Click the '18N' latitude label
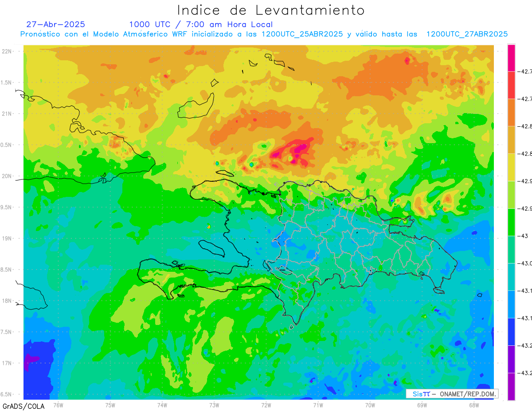 click(x=8, y=301)
